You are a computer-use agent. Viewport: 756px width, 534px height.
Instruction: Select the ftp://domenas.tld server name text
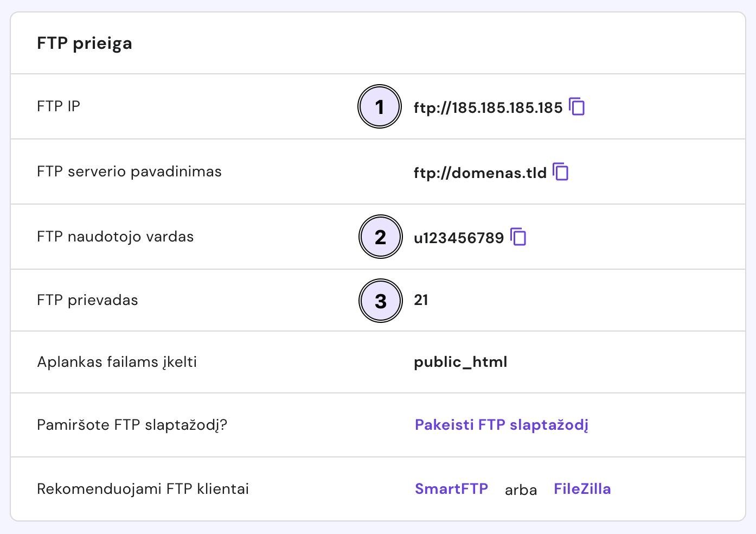[480, 173]
